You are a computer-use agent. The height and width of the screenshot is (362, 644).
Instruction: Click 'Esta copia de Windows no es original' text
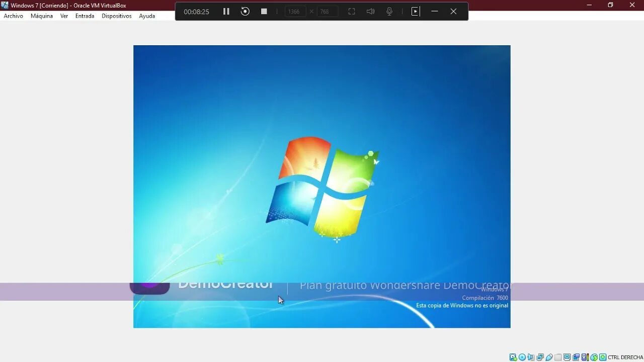pyautogui.click(x=462, y=306)
